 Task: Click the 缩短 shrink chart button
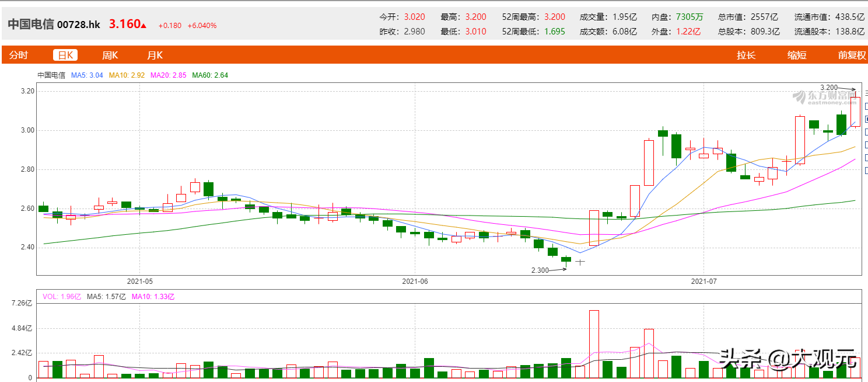click(797, 55)
